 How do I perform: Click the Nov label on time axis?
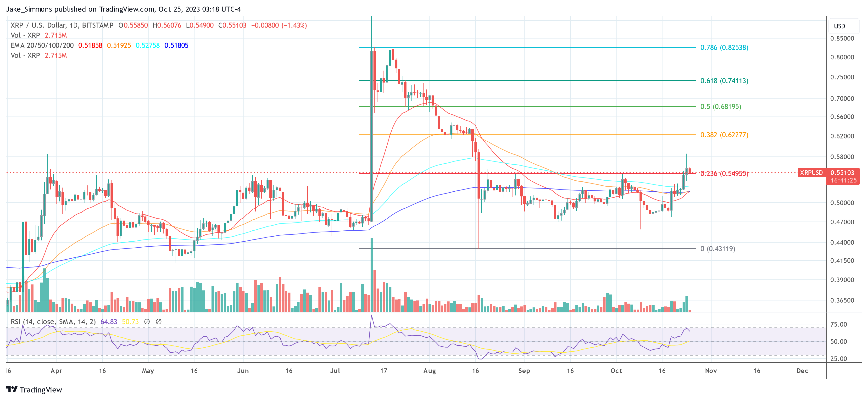click(x=711, y=371)
